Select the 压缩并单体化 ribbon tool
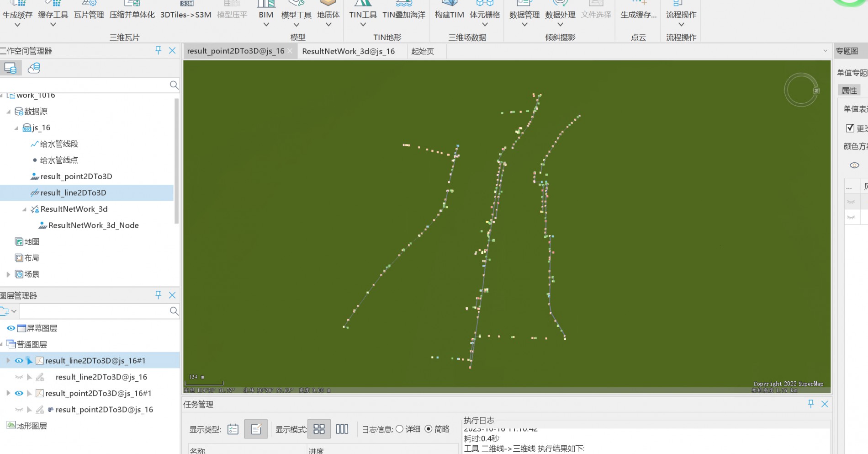The image size is (868, 454). pyautogui.click(x=132, y=15)
